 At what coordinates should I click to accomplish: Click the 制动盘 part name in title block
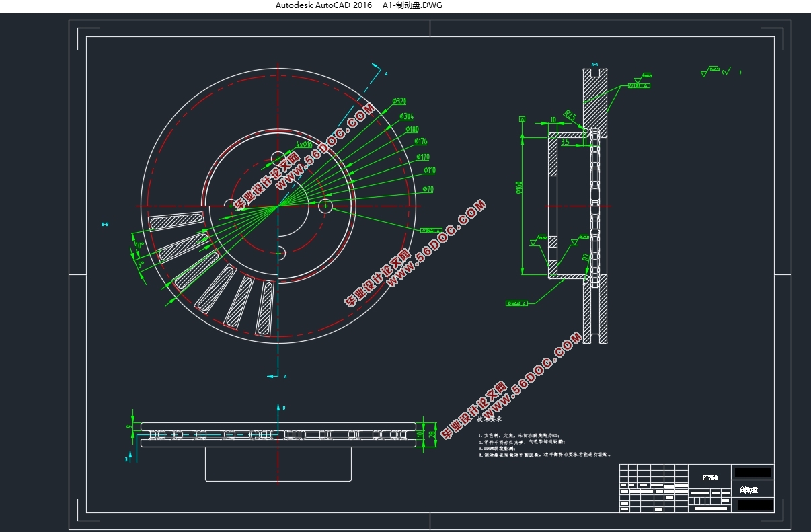coord(748,490)
